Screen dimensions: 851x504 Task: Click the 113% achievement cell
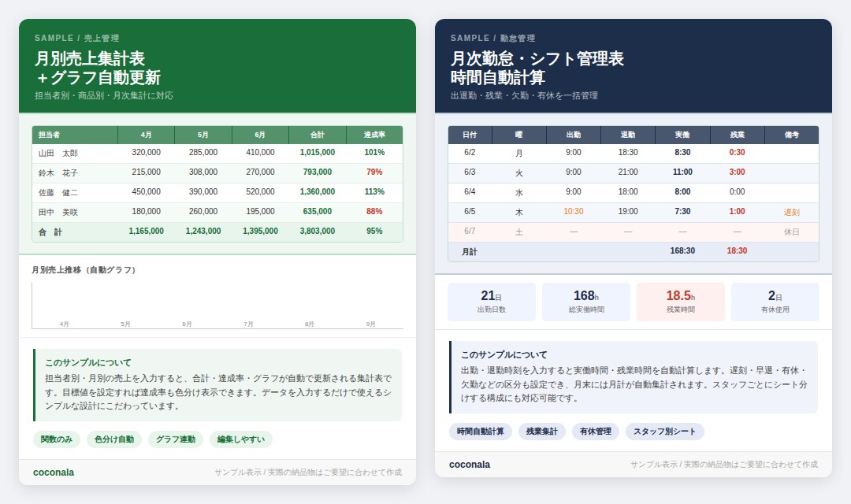click(x=374, y=191)
